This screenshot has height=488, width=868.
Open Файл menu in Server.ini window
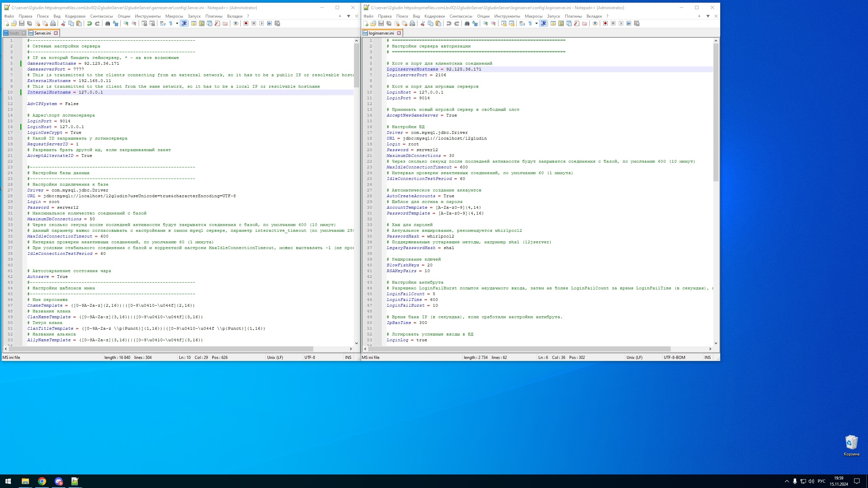pyautogui.click(x=9, y=16)
